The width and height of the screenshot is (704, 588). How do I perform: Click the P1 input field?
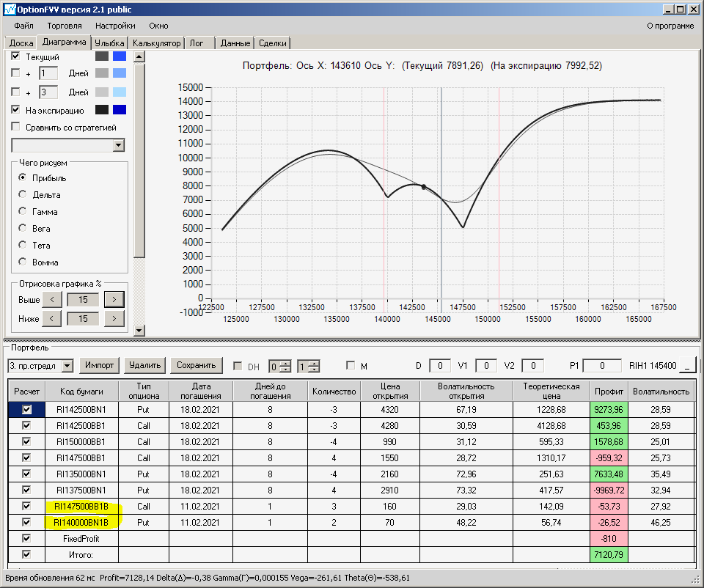(602, 365)
